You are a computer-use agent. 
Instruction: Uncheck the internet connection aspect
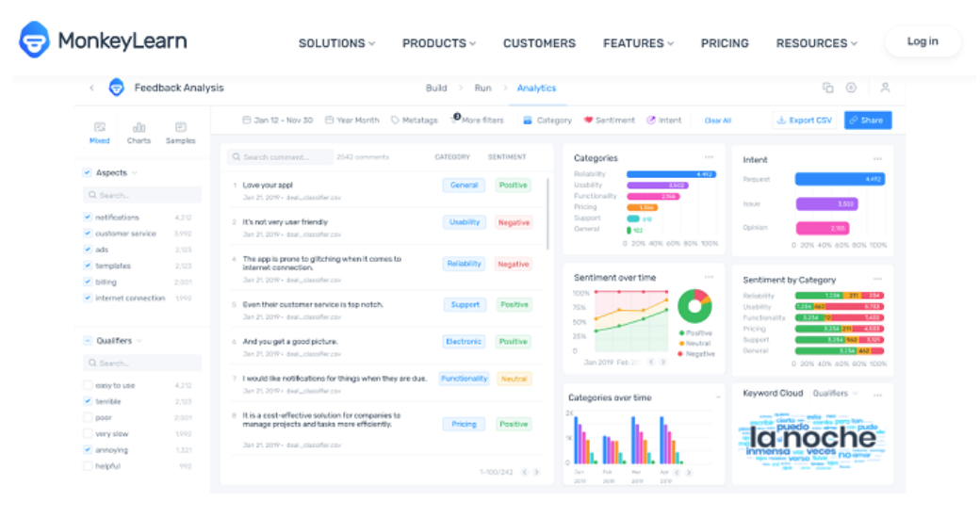(87, 298)
